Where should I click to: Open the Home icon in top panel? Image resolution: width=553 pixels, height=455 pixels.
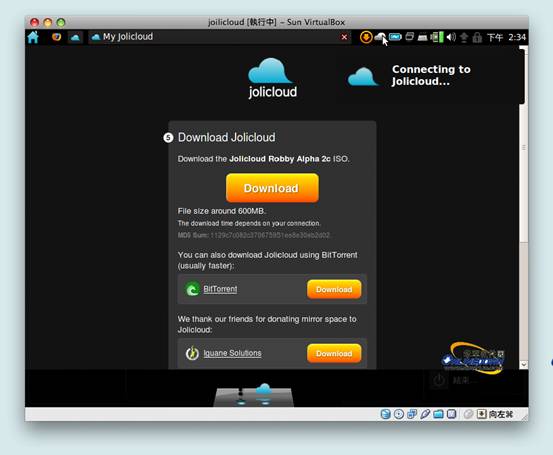33,37
